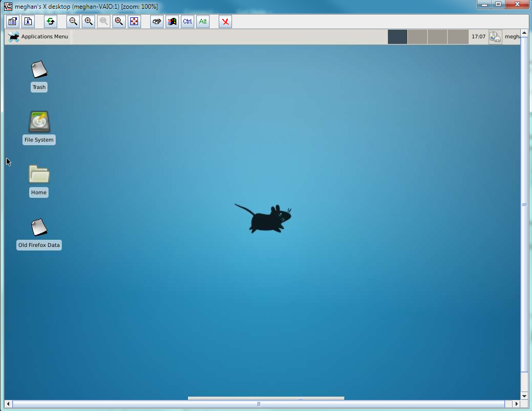Click the horizontal scrollbar right arrow

pyautogui.click(x=516, y=404)
